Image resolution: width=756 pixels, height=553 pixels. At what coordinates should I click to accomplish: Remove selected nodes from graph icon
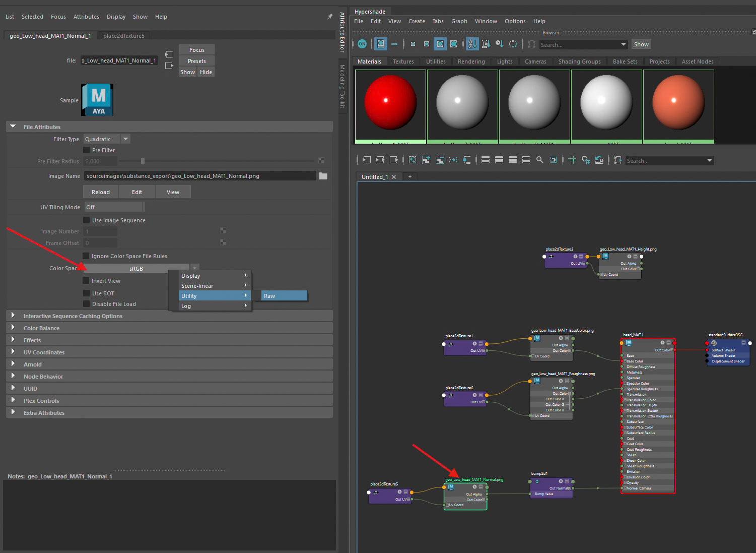click(440, 160)
